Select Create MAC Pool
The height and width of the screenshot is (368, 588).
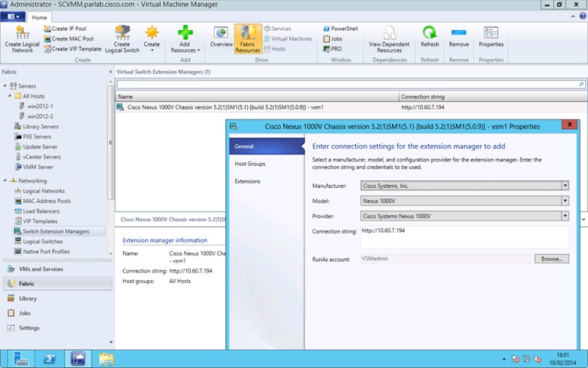pos(68,38)
